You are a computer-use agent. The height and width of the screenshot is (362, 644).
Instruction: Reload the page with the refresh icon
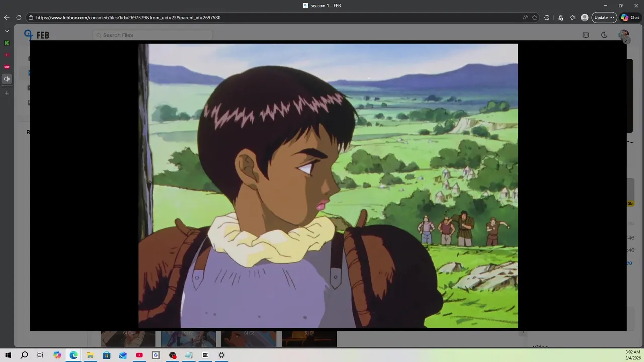tap(19, 17)
